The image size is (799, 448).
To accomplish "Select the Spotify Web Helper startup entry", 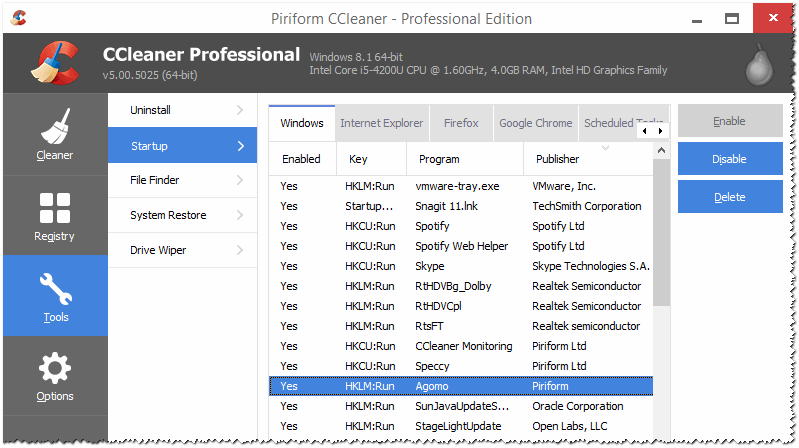I will tap(461, 246).
